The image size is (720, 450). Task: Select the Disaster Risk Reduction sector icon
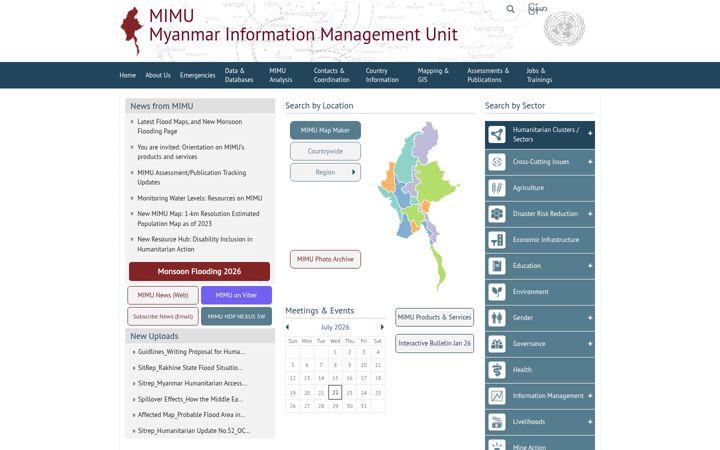click(497, 214)
